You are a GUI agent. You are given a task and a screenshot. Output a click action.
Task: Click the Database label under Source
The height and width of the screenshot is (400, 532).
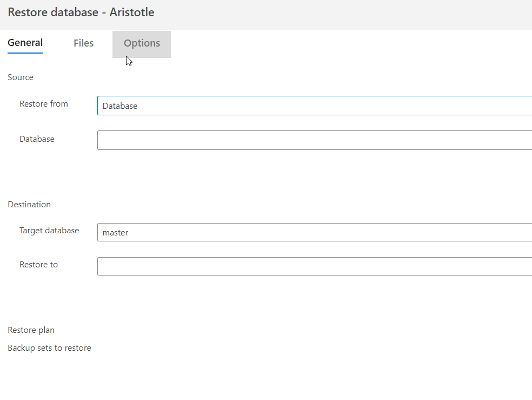pos(37,139)
